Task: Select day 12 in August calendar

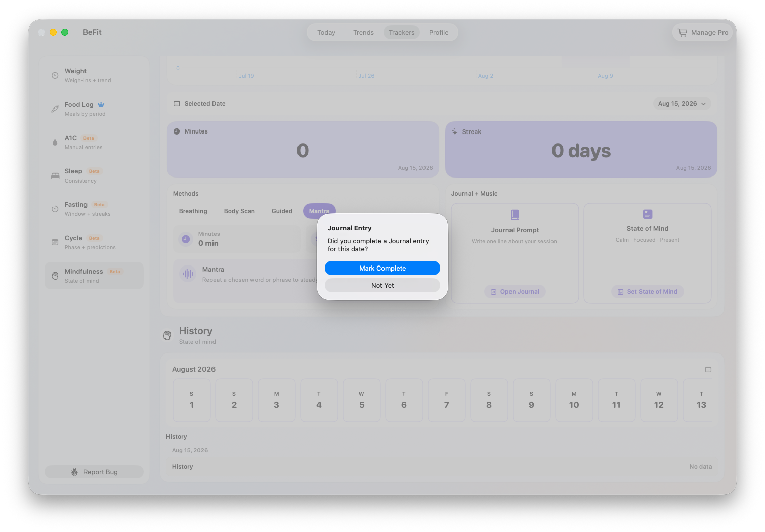Action: (x=659, y=400)
